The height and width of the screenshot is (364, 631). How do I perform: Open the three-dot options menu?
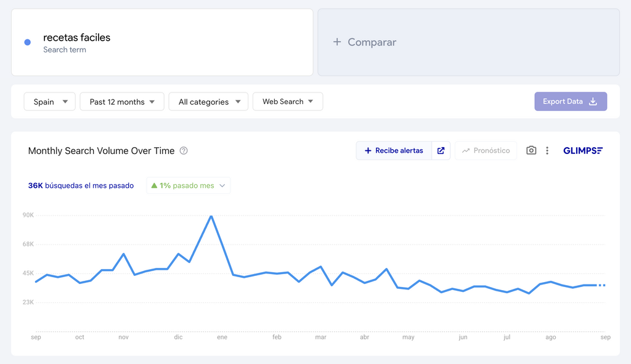(x=547, y=150)
